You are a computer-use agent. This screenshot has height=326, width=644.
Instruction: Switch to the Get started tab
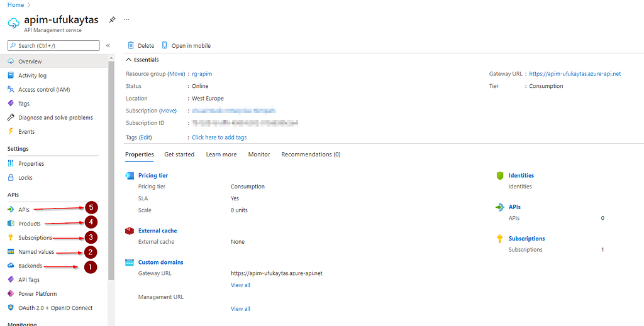(x=179, y=155)
